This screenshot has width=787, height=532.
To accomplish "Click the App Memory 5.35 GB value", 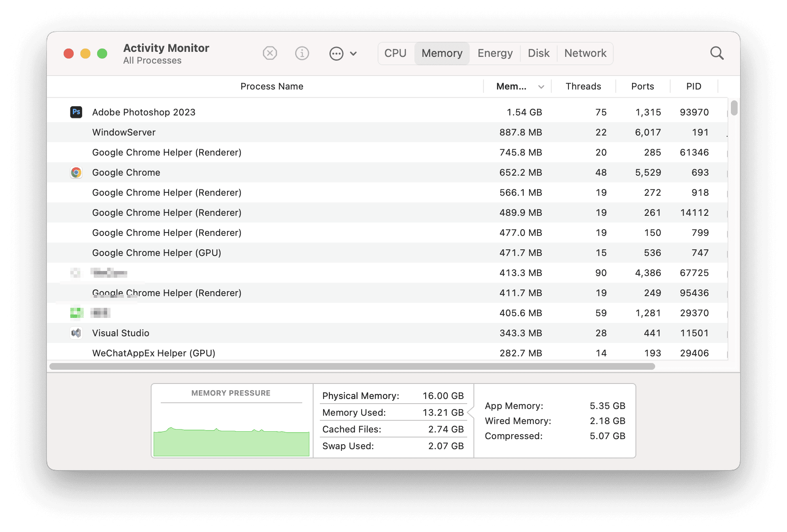I will 607,406.
